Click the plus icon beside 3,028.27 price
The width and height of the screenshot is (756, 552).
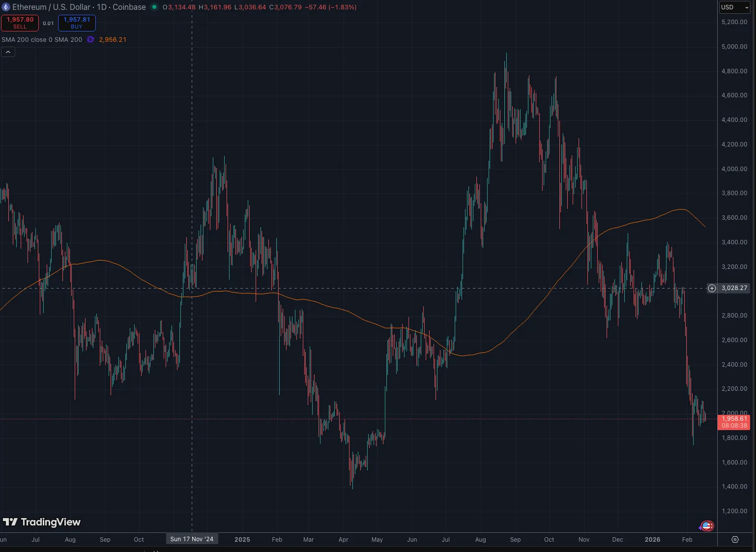tap(712, 288)
